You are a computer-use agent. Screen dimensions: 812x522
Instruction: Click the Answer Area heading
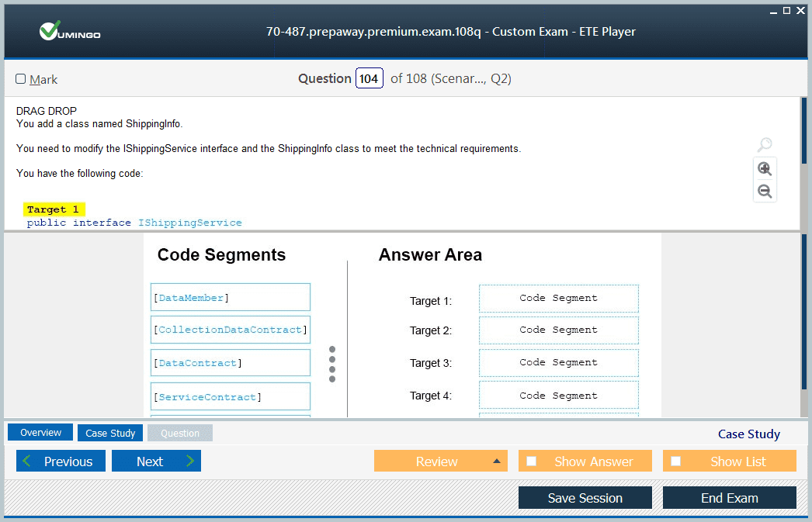click(430, 254)
